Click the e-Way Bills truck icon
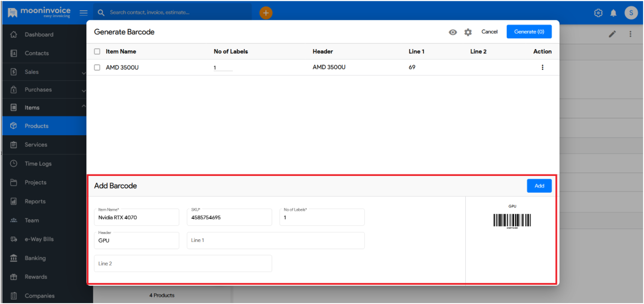This screenshot has height=304, width=644. point(13,239)
